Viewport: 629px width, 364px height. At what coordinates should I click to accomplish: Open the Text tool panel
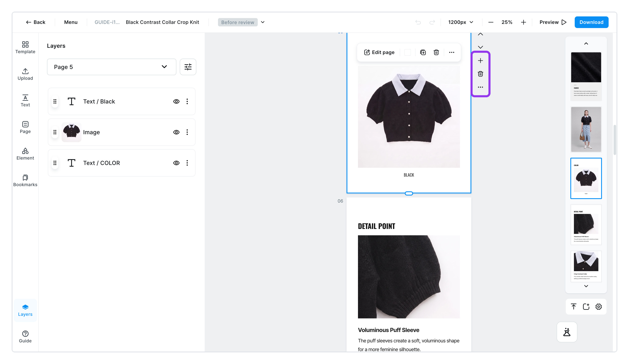pyautogui.click(x=25, y=101)
